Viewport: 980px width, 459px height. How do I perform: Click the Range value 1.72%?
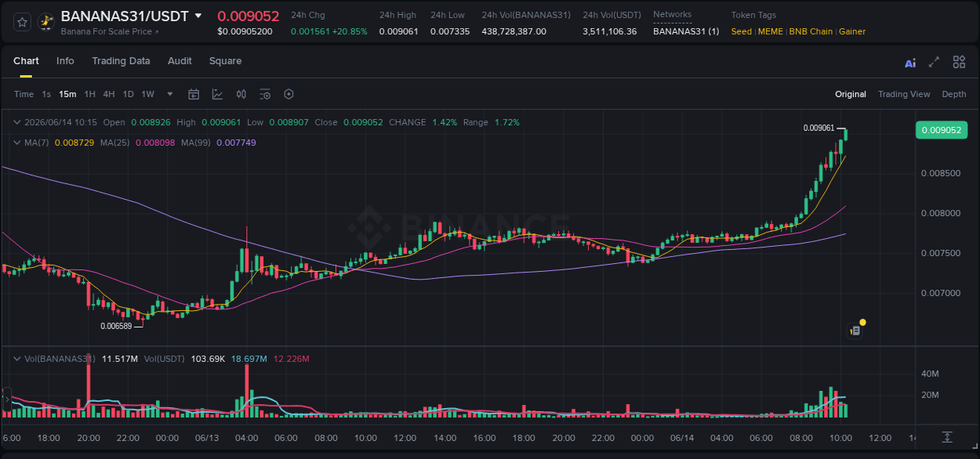[506, 122]
